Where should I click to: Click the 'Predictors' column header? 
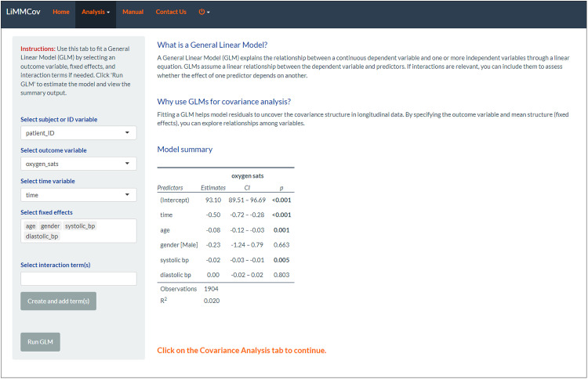point(170,188)
